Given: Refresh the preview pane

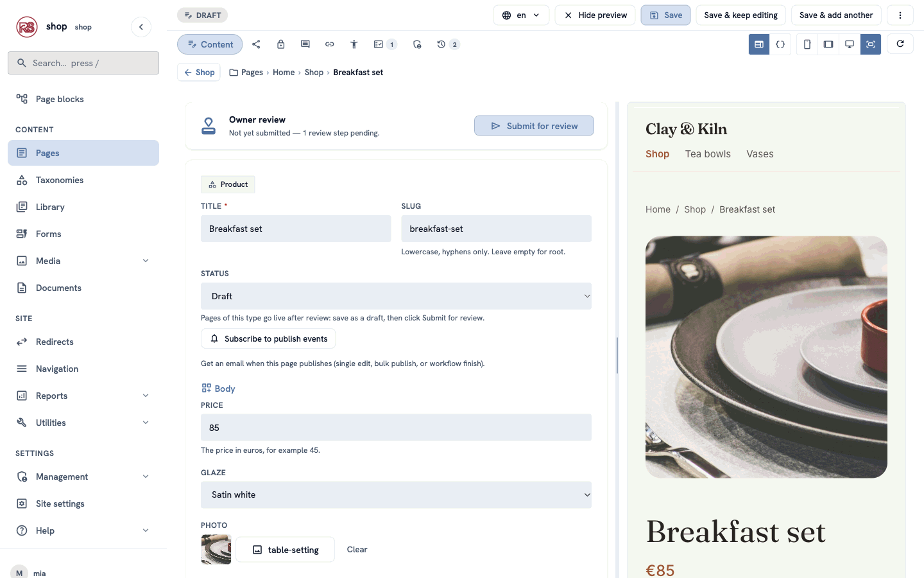Looking at the screenshot, I should pos(900,44).
